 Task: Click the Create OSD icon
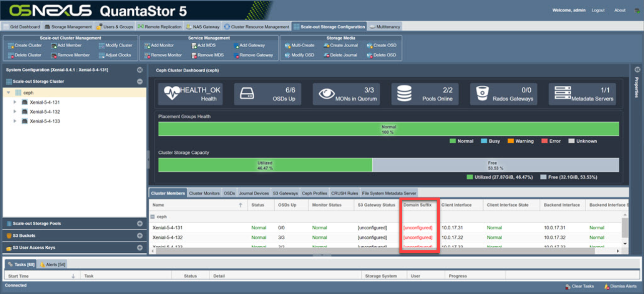pos(369,45)
